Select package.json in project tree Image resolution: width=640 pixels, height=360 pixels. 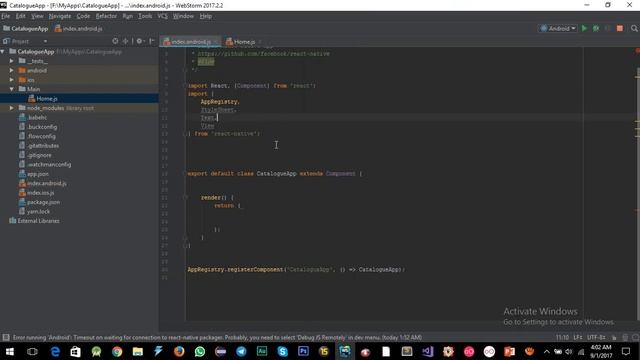click(43, 202)
